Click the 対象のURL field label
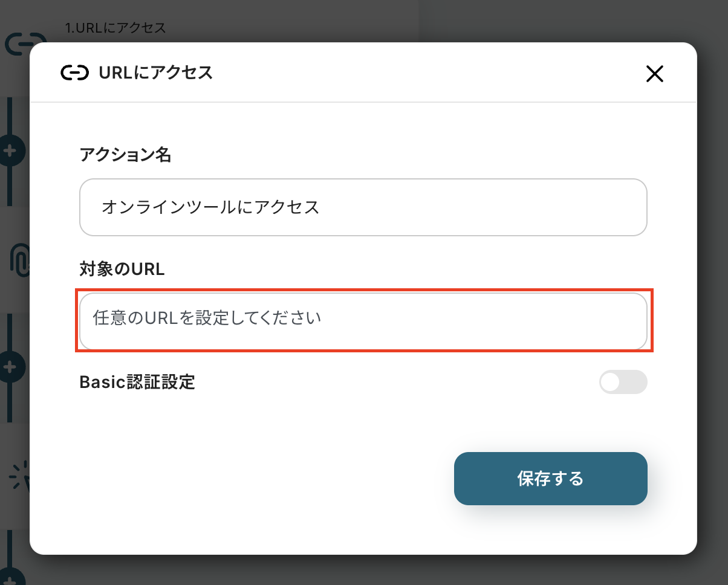The height and width of the screenshot is (585, 728). point(122,269)
